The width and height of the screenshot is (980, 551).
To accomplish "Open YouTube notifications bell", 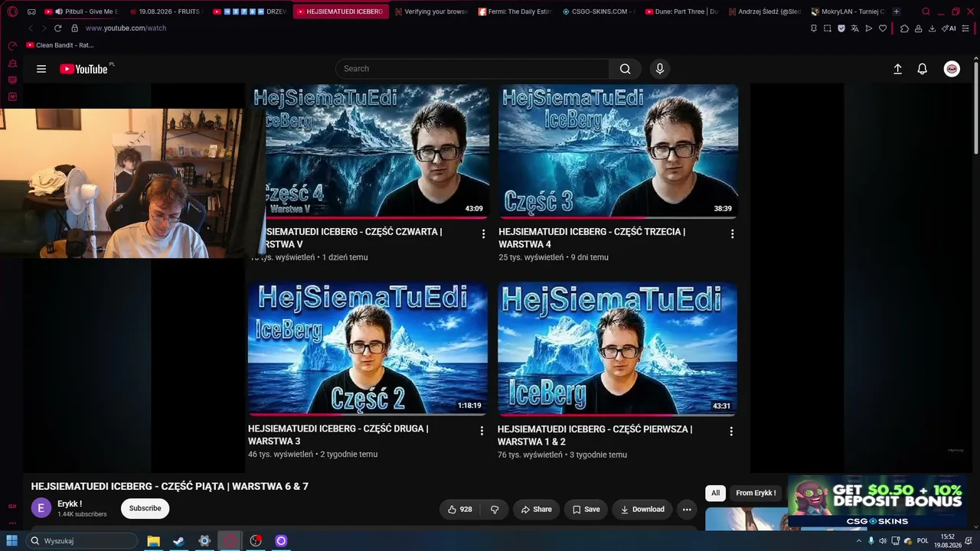I will (923, 69).
